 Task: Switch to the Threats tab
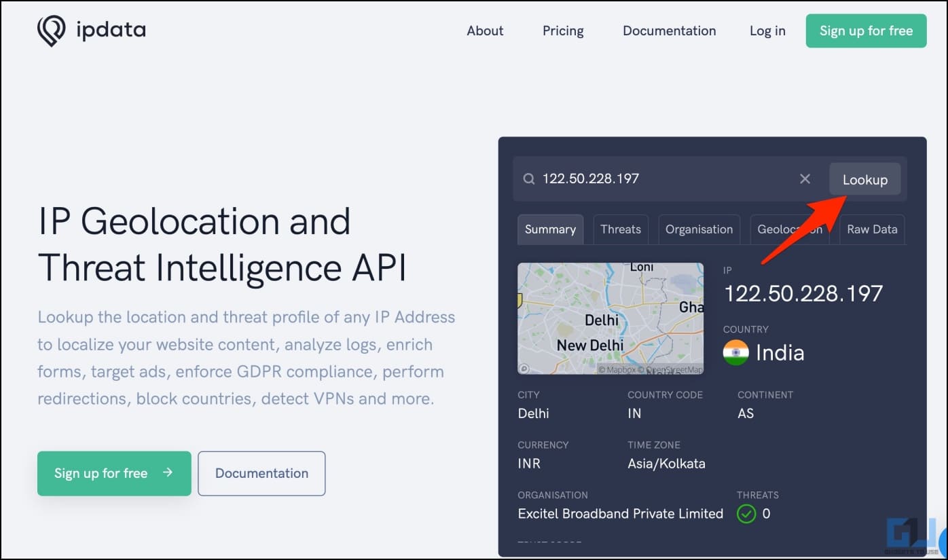(x=621, y=229)
